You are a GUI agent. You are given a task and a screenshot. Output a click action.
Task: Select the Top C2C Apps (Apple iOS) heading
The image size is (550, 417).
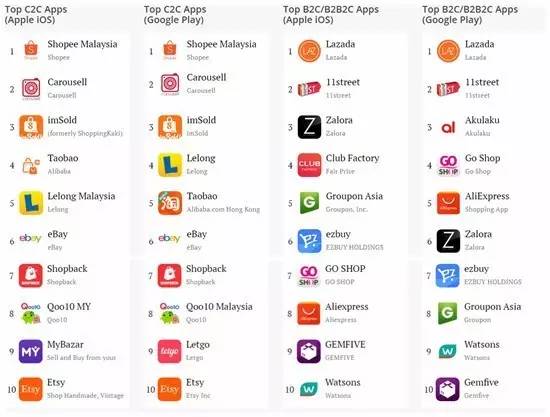[x=36, y=14]
